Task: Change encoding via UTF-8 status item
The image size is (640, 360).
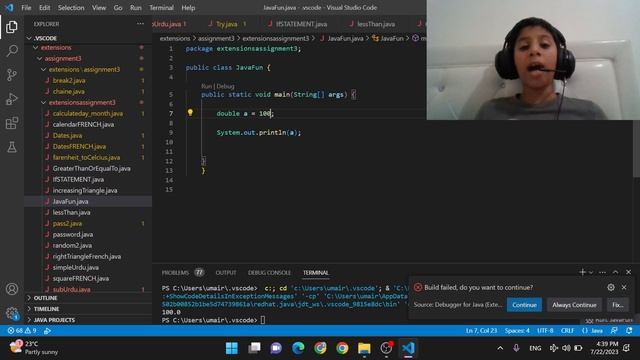Action: pyautogui.click(x=545, y=331)
